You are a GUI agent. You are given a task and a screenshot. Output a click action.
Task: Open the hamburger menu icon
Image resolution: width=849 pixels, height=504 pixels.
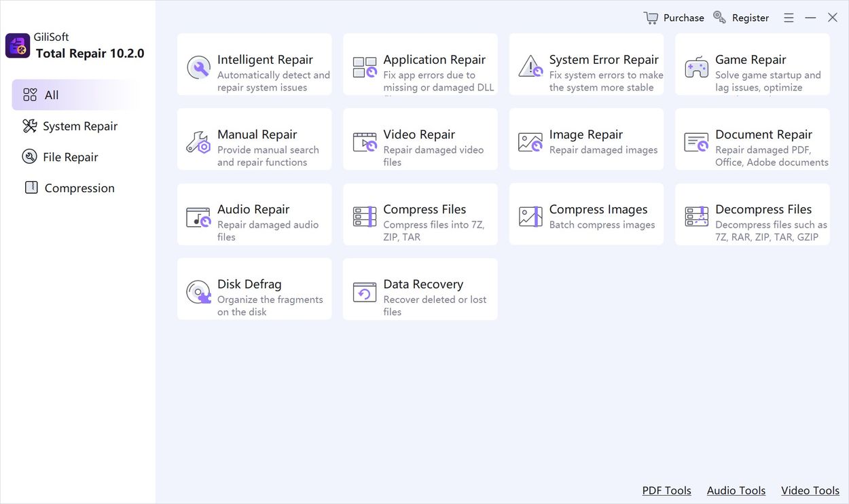pyautogui.click(x=789, y=18)
